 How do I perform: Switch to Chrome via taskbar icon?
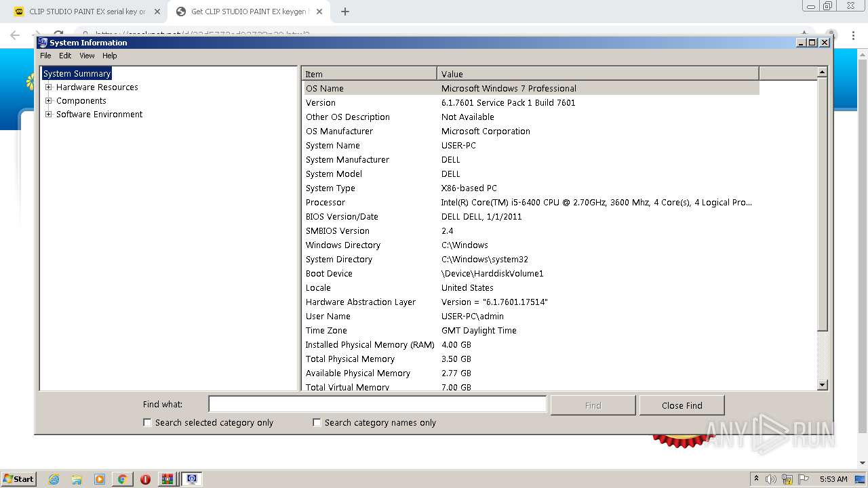[x=122, y=479]
